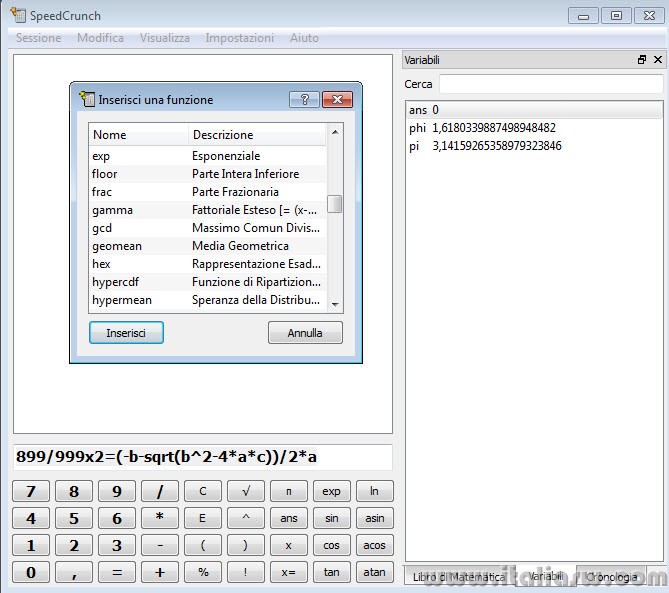Click the function list scrollbar thumb
The image size is (669, 593).
click(334, 204)
